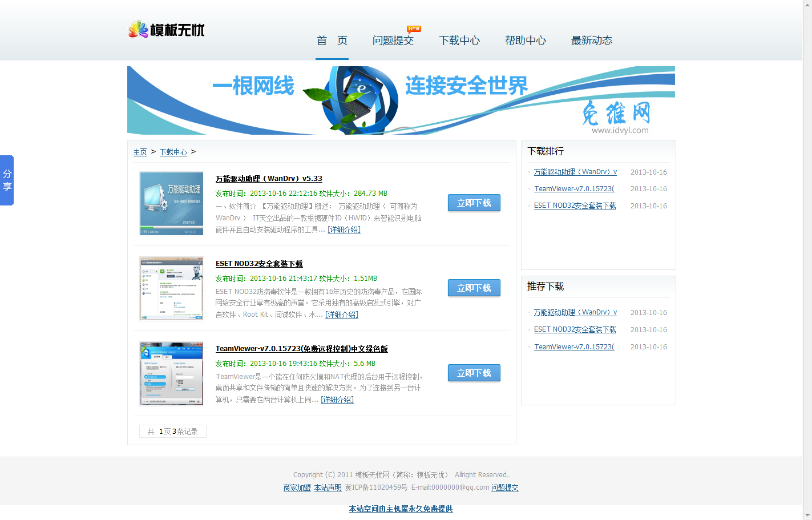
Task: Open the 万能驱动助理 software thumbnail
Action: 172,204
